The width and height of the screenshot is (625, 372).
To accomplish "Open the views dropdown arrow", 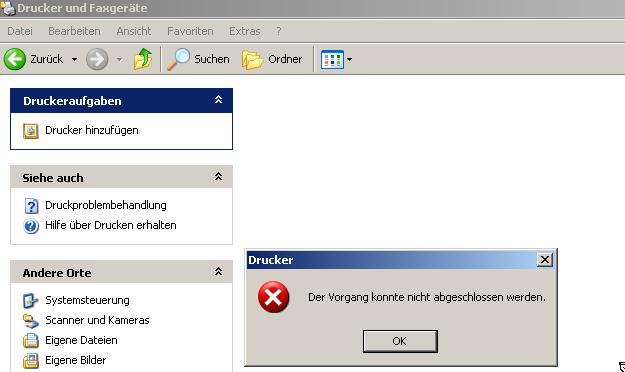I will click(349, 59).
